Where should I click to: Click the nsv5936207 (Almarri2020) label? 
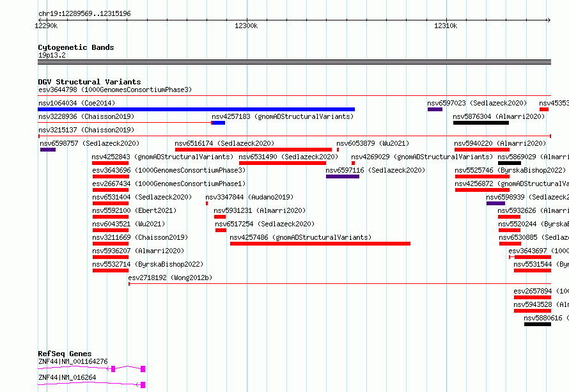click(138, 251)
